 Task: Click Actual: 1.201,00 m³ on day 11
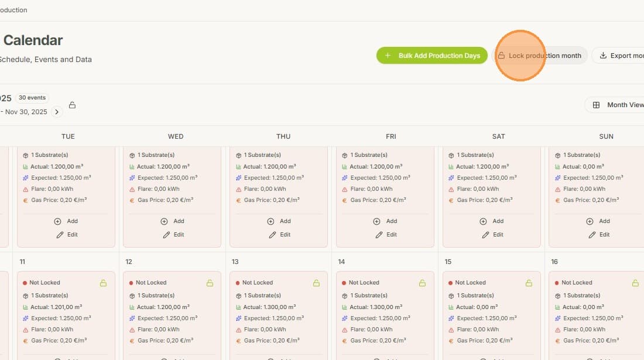[x=56, y=307]
